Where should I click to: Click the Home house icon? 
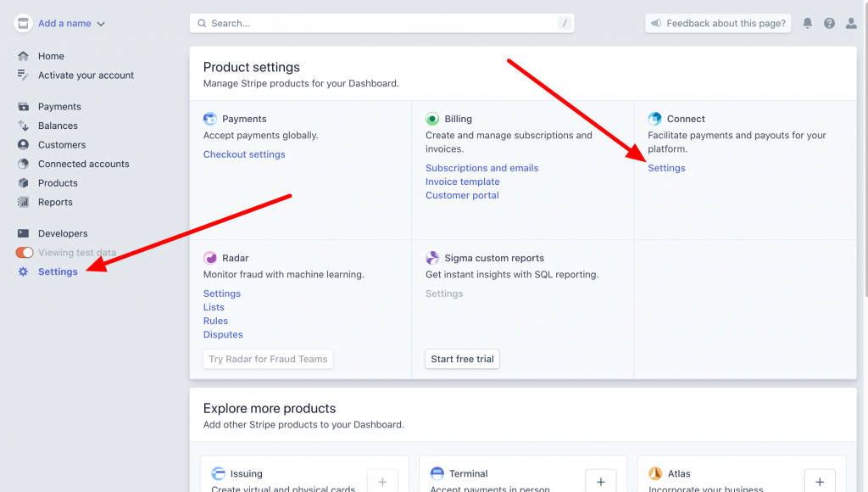pyautogui.click(x=23, y=56)
